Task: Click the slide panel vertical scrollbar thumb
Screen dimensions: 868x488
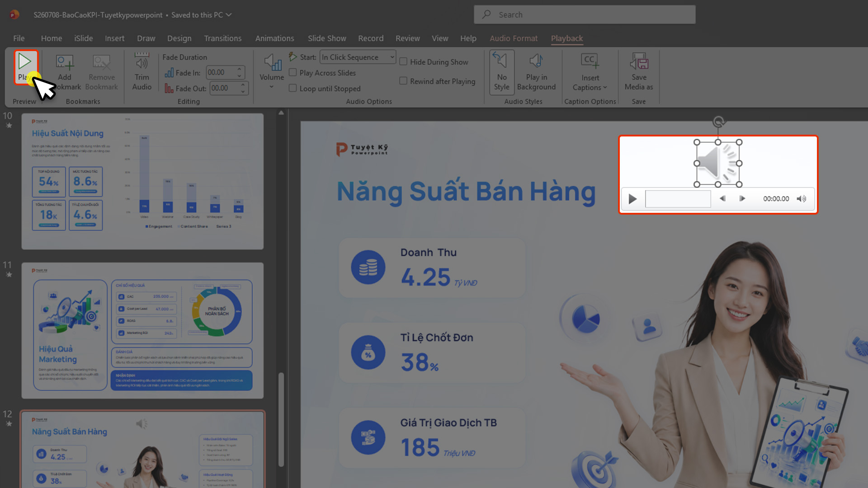Action: pos(281,419)
